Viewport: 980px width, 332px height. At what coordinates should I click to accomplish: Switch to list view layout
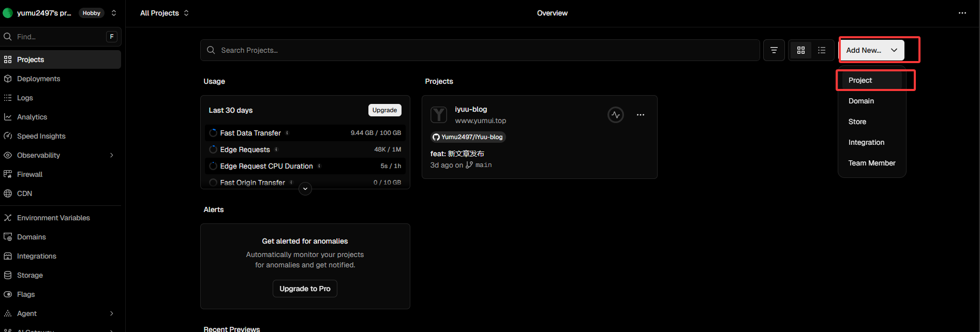[x=821, y=50]
